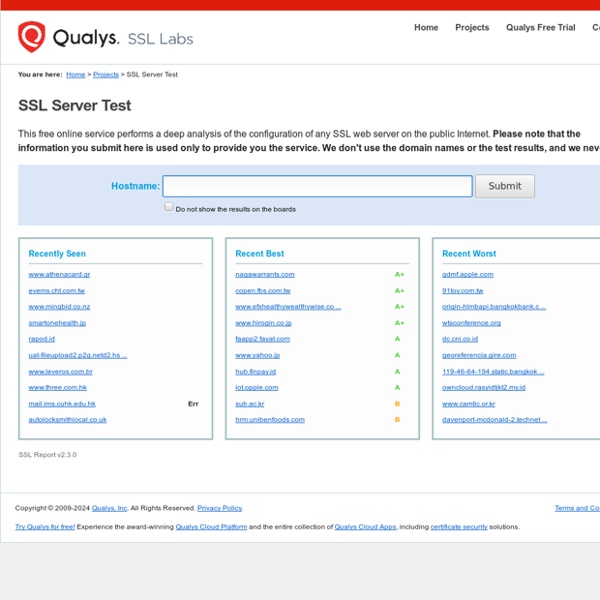Viewport: 600px width, 600px height.
Task: Open rapod.id report link
Action: pyautogui.click(x=42, y=339)
